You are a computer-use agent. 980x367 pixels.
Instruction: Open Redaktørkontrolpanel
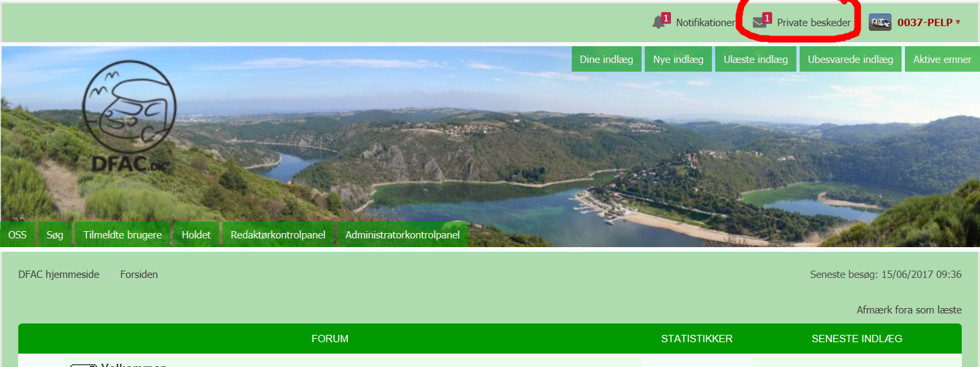(278, 235)
